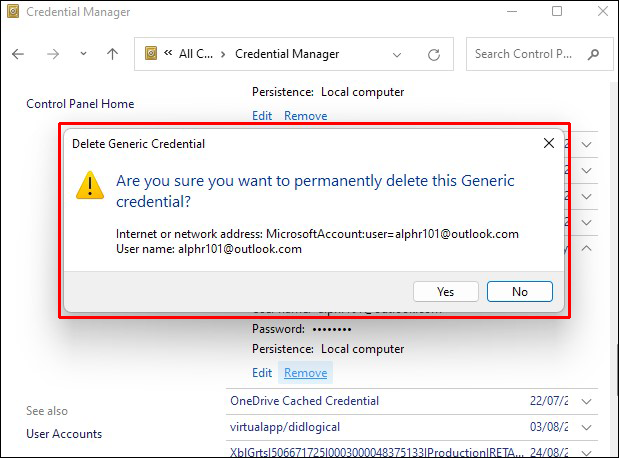619x458 pixels.
Task: Open Control Panel Home link
Action: click(x=80, y=104)
